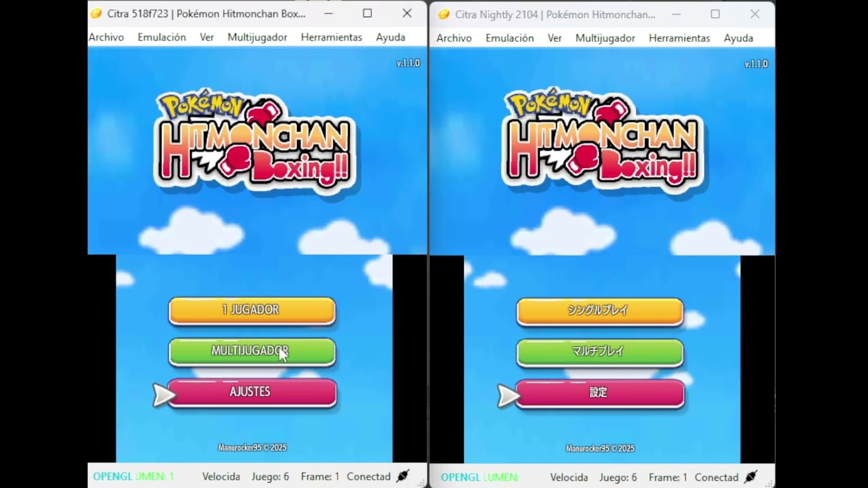Close the Citra Nightly 2104 window

click(755, 14)
